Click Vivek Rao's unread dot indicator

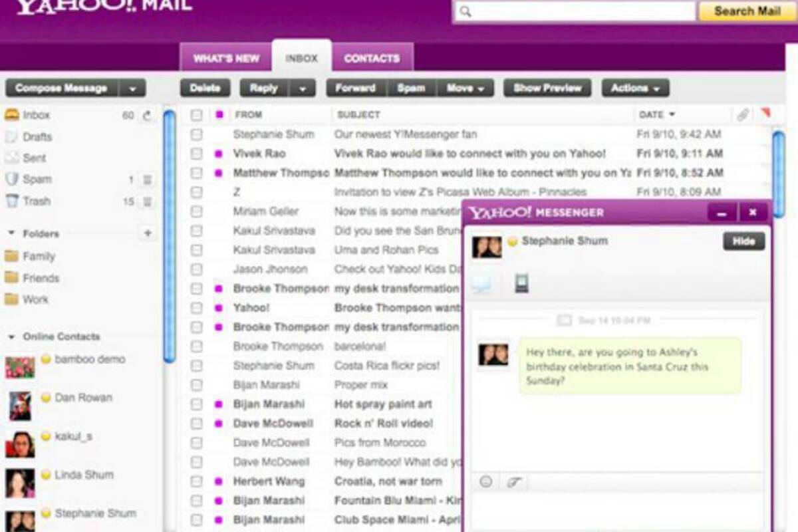218,154
